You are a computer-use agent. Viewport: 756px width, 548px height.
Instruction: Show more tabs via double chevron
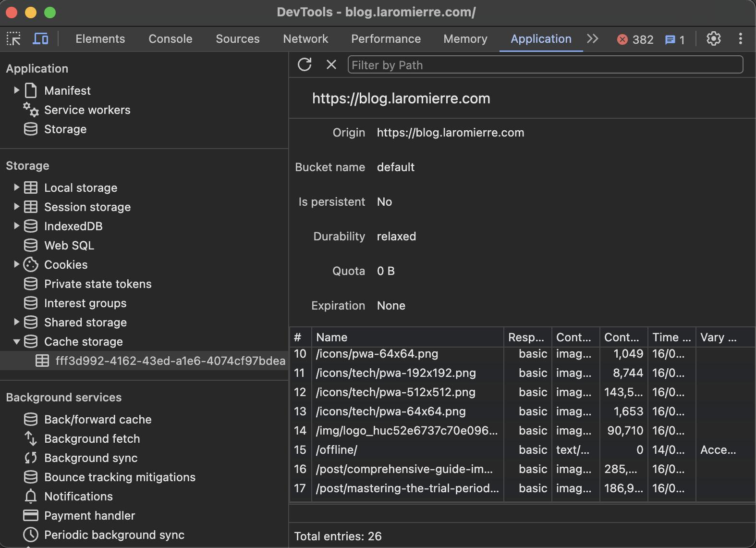point(593,39)
